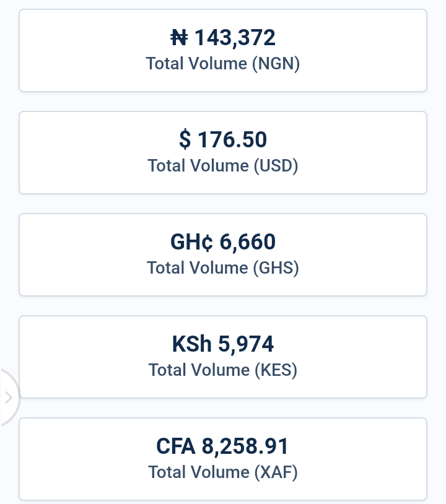Screen dimensions: 446x504
Task: Select the 176.50 amount value
Action: 232,140
